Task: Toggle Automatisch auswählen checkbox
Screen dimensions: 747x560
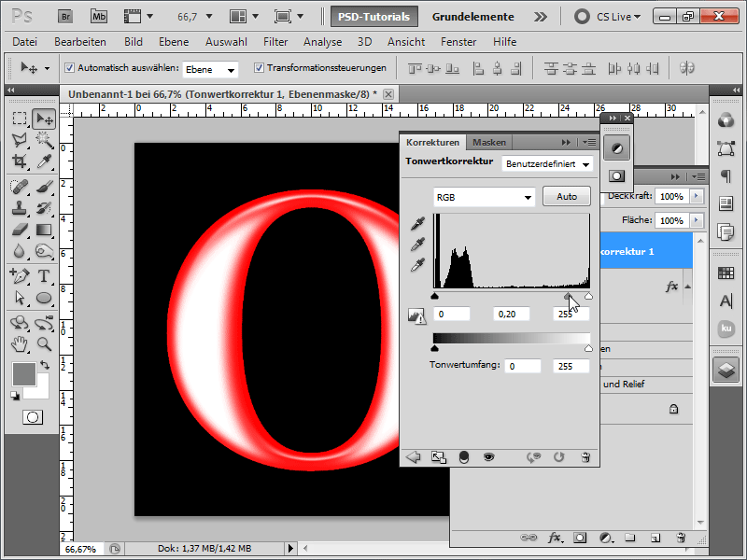Action: point(69,68)
